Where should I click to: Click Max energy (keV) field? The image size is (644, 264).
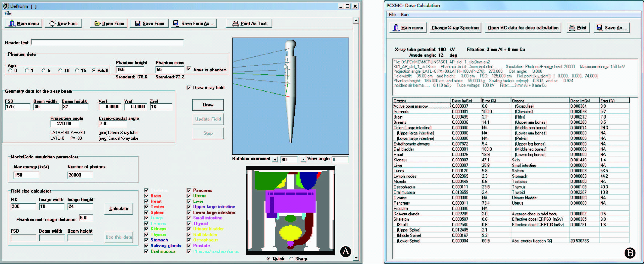pos(26,175)
